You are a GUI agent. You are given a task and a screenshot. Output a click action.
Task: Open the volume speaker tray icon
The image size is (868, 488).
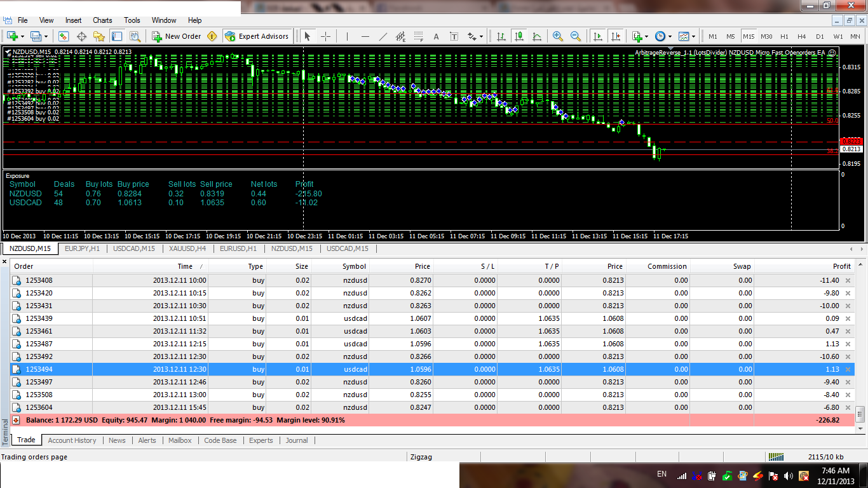tap(789, 475)
